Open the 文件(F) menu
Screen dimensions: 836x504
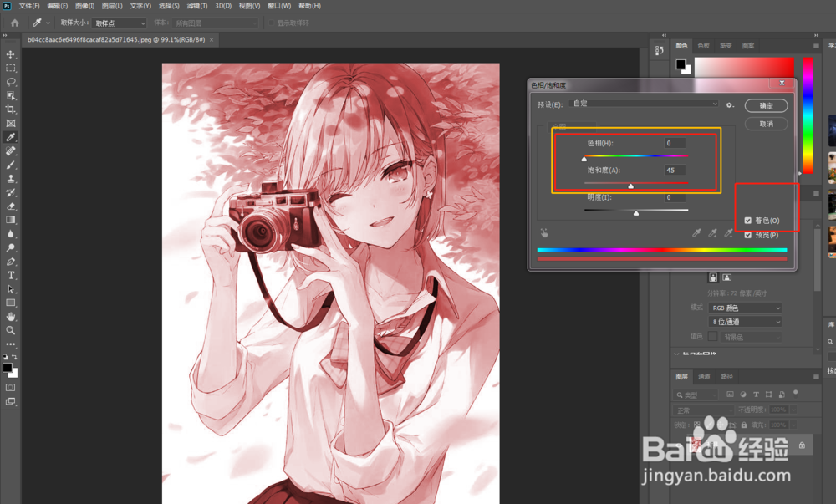point(28,6)
